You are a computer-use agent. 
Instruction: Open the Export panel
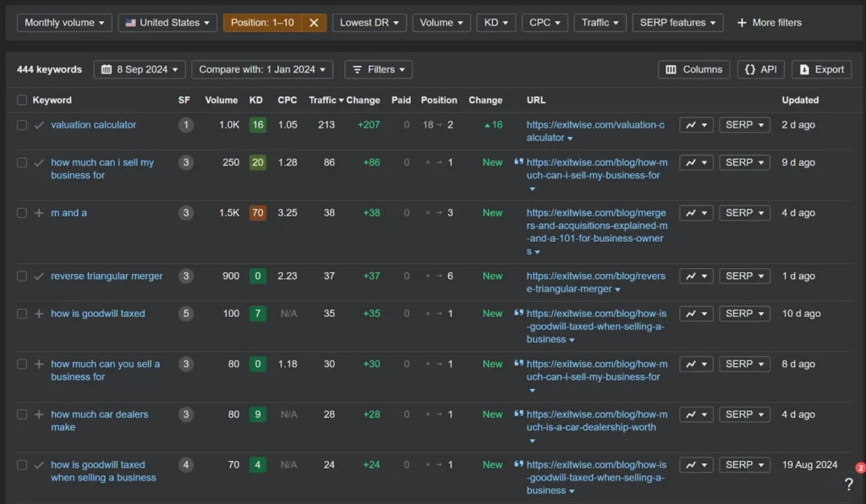[820, 69]
